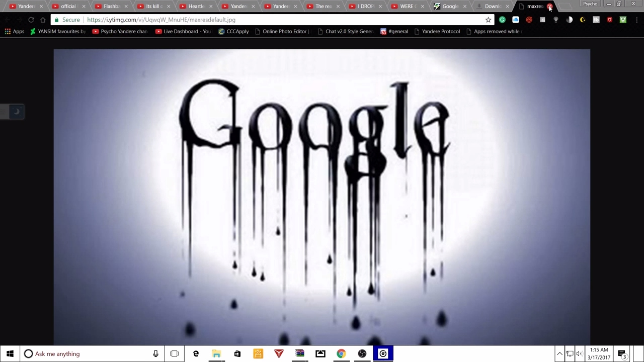Close the maxresdefault tab
The image size is (644, 362).
pyautogui.click(x=549, y=7)
